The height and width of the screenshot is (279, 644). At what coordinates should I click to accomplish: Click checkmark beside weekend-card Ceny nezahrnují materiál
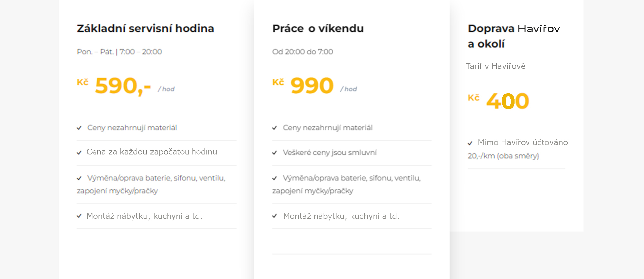tap(275, 128)
